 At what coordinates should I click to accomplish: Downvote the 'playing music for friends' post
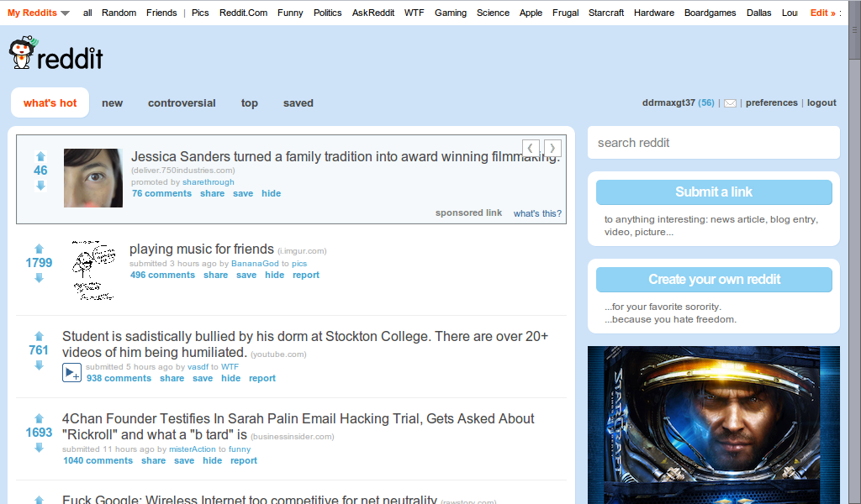pyautogui.click(x=39, y=279)
